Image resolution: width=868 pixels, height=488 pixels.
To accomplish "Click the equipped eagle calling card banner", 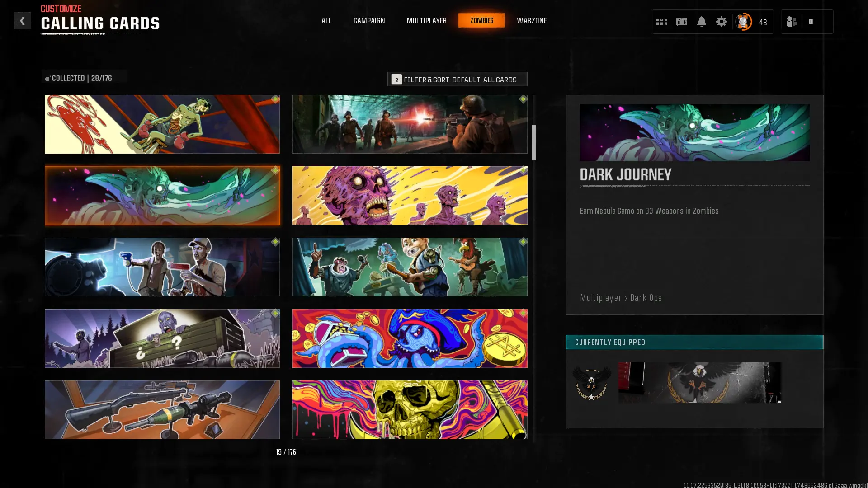I will pos(699,383).
